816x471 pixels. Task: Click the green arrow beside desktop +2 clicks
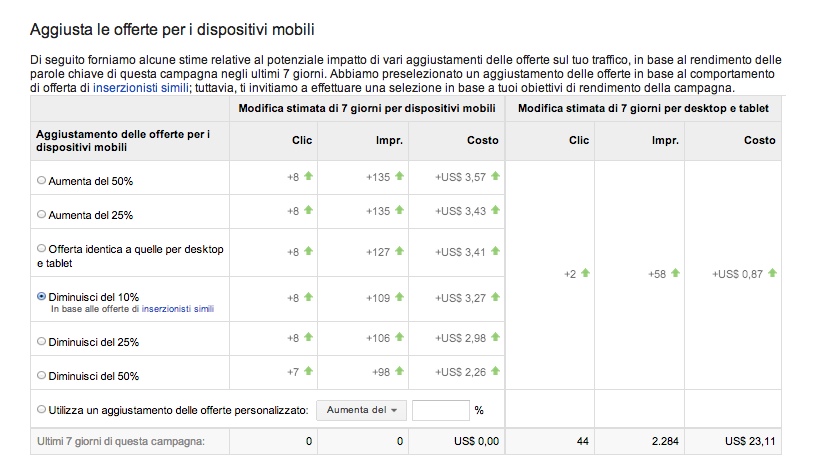[x=585, y=272]
